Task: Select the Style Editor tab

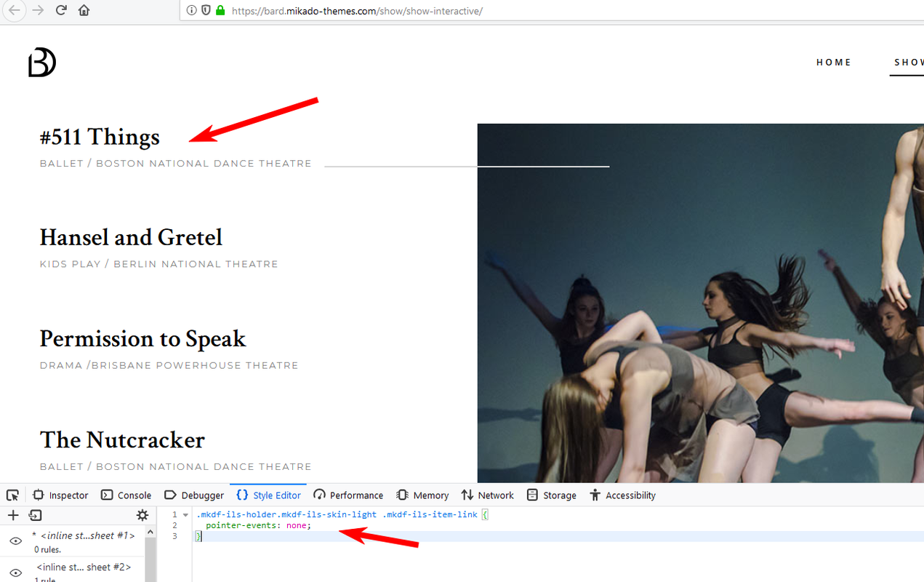Action: pos(268,495)
